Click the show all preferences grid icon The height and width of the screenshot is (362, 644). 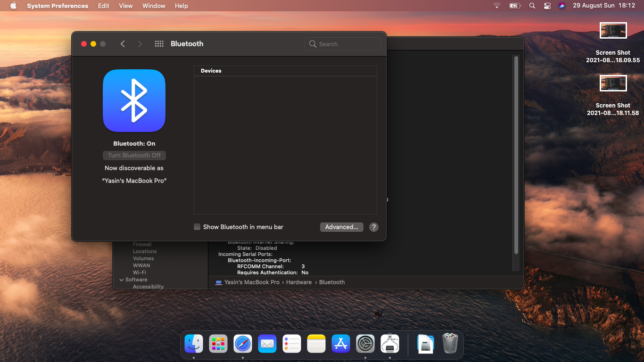159,44
